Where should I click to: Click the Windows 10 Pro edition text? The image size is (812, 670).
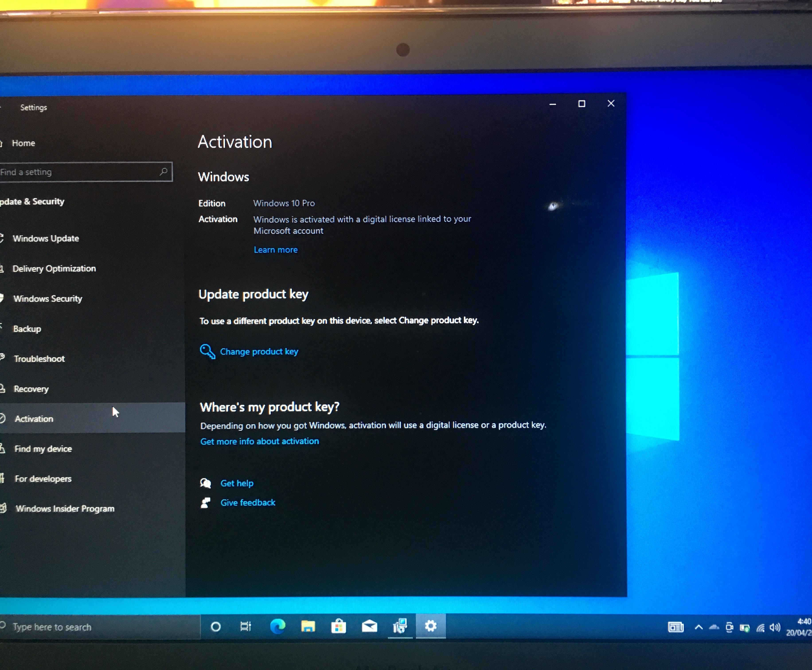[x=284, y=203]
